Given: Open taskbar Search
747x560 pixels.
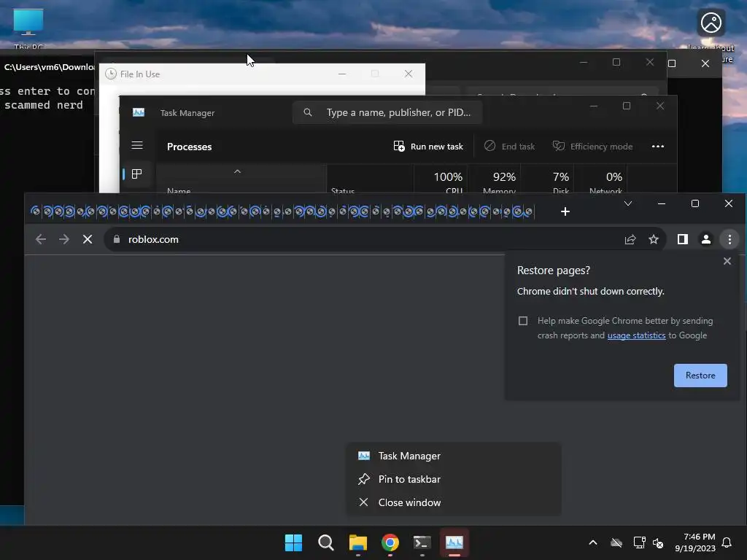Looking at the screenshot, I should (x=326, y=542).
